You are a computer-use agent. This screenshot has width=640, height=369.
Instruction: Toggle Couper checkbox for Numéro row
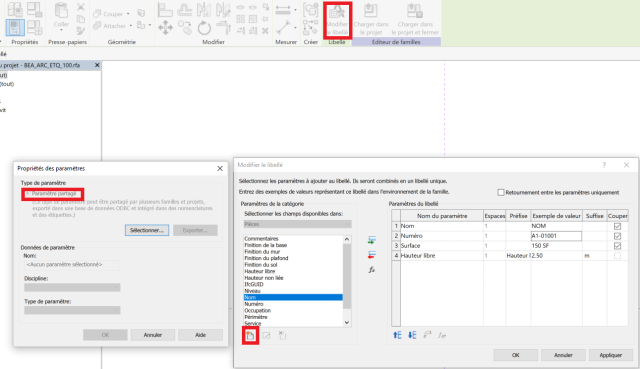(617, 236)
